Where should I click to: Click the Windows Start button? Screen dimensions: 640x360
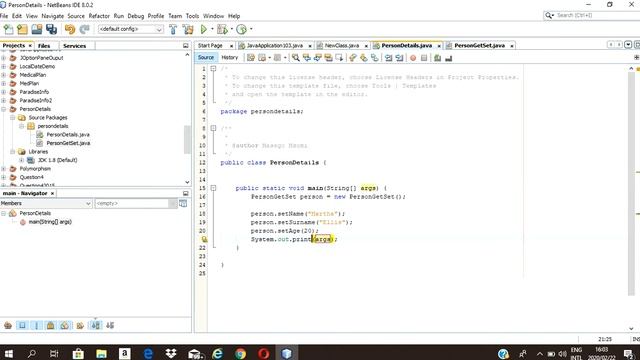pos(8,353)
